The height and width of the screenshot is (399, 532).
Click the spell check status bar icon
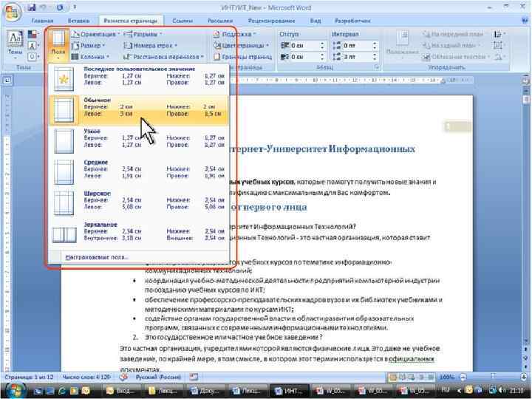(124, 377)
